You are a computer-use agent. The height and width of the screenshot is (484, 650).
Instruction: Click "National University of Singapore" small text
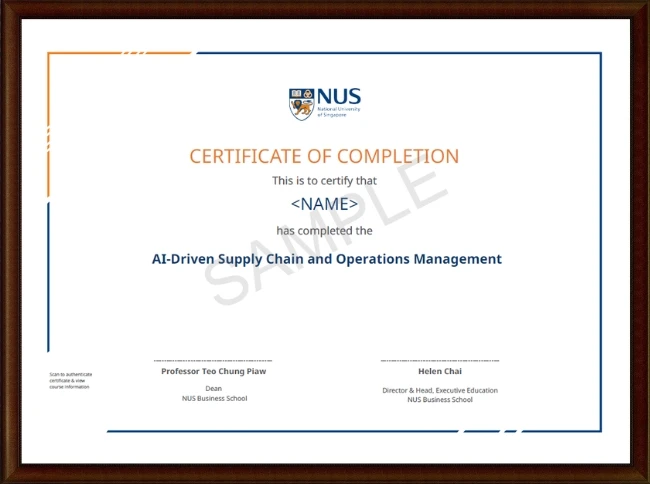(338, 112)
